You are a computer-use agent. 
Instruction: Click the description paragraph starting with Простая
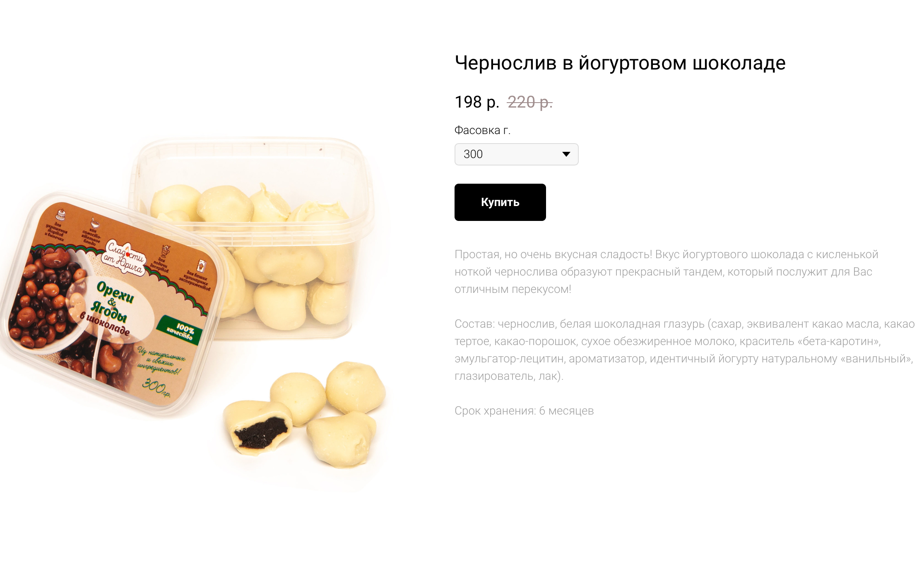(667, 272)
